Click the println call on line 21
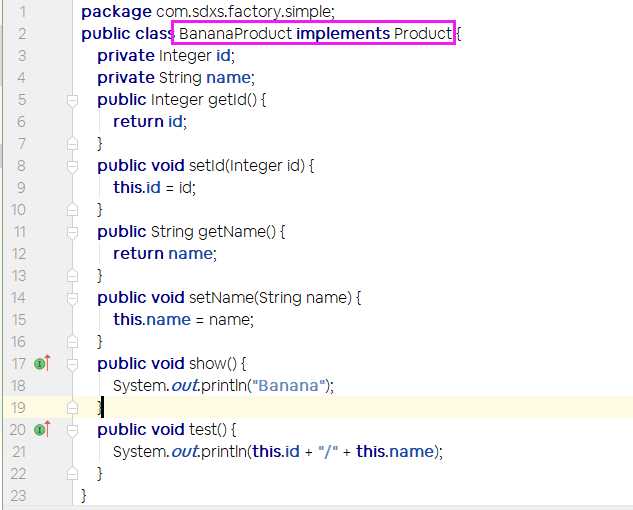633x510 pixels. coord(223,451)
